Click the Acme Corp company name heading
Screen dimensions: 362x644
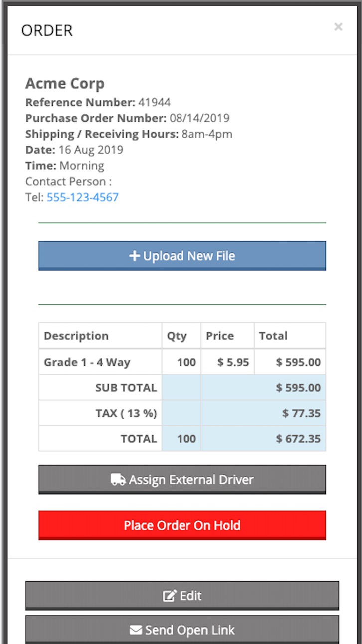(x=65, y=83)
